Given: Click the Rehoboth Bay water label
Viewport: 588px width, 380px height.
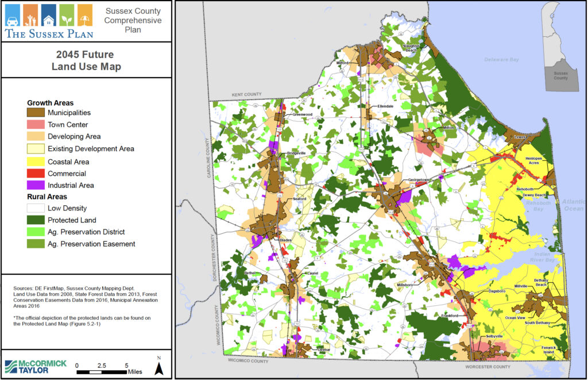Looking at the screenshot, I should [538, 206].
